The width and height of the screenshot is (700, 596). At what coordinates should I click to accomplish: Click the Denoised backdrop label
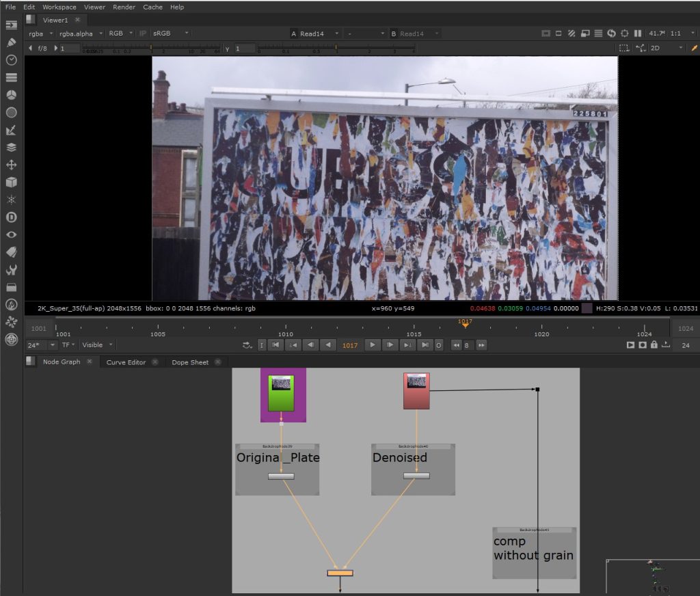coord(399,458)
